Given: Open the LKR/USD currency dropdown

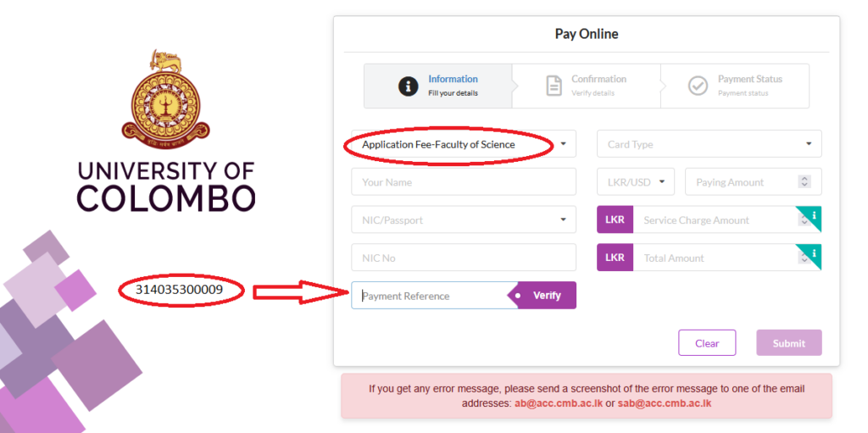Looking at the screenshot, I should [x=636, y=181].
